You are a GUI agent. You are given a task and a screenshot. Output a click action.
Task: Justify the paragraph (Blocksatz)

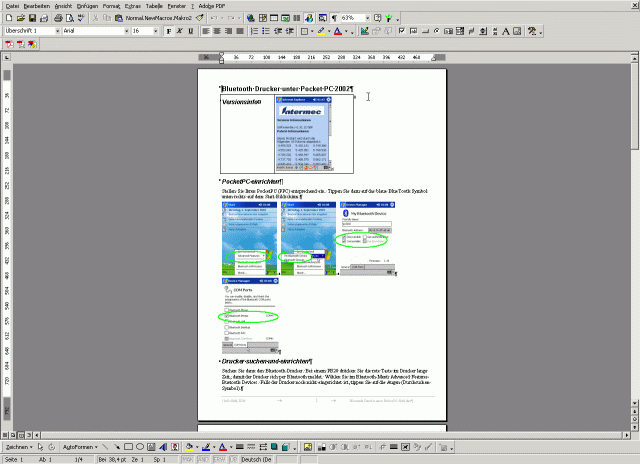pos(240,31)
